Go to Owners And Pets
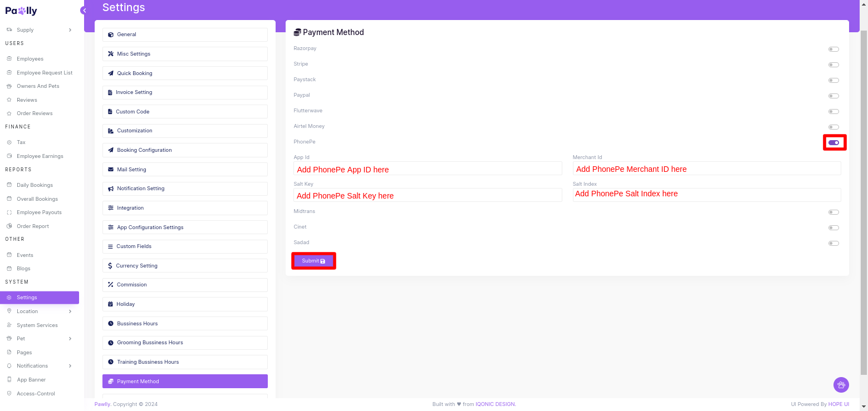Viewport: 868px width, 411px height. pos(38,86)
